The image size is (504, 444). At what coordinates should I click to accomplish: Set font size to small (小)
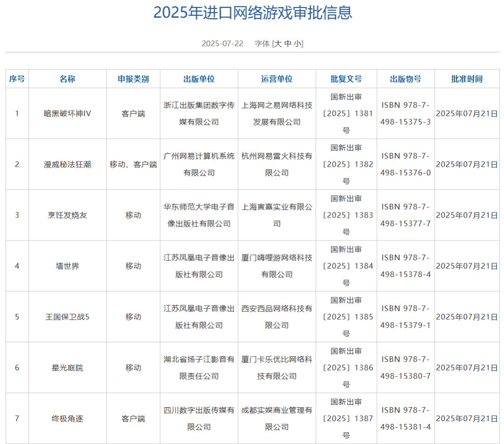tap(297, 43)
